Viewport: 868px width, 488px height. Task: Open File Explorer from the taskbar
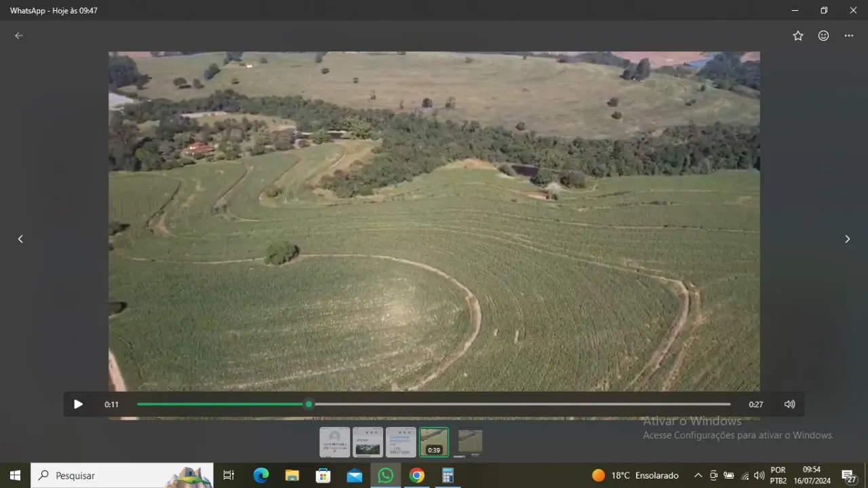[292, 476]
